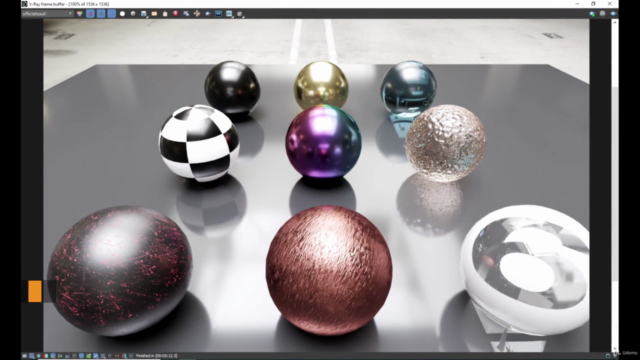Click the RGB color channels icon
The height and width of the screenshot is (360, 640).
[x=80, y=13]
